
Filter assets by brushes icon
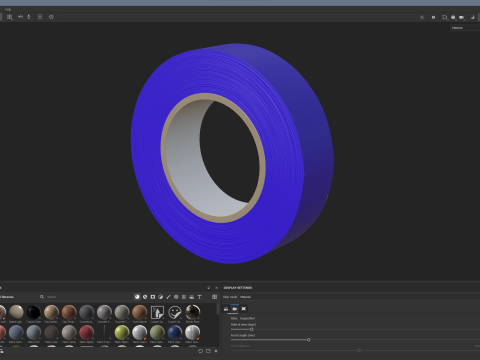pos(168,297)
